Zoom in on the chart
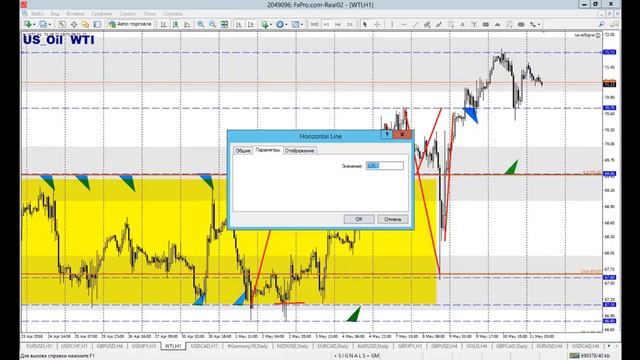The height and width of the screenshot is (360, 640). [201, 24]
